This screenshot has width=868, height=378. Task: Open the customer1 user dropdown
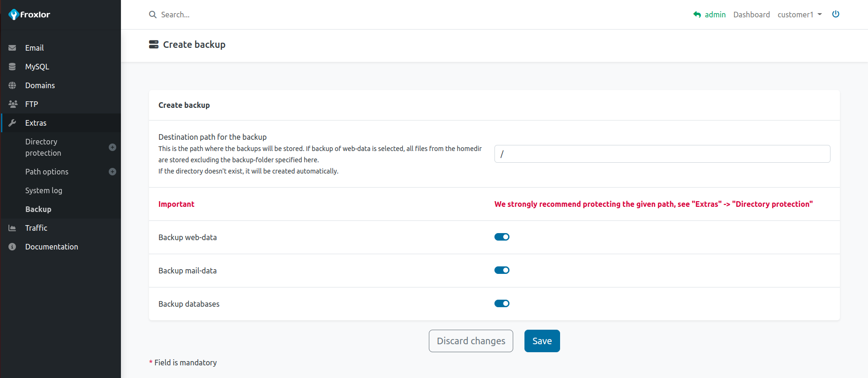[799, 15]
